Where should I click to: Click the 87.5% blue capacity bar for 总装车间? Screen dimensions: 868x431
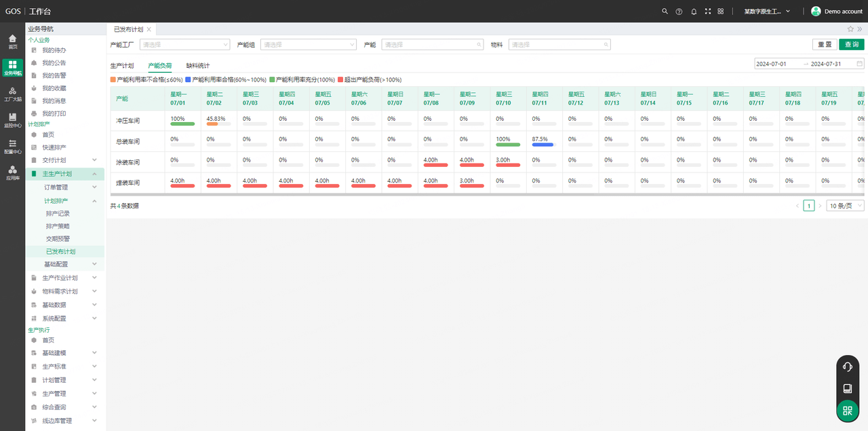[x=542, y=145]
